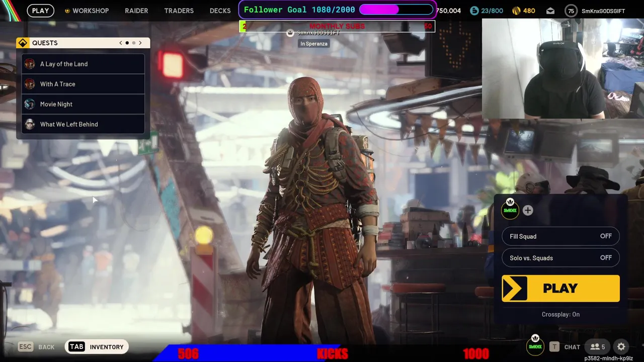
Task: Go to the previous quests page arrow
Action: (120, 43)
